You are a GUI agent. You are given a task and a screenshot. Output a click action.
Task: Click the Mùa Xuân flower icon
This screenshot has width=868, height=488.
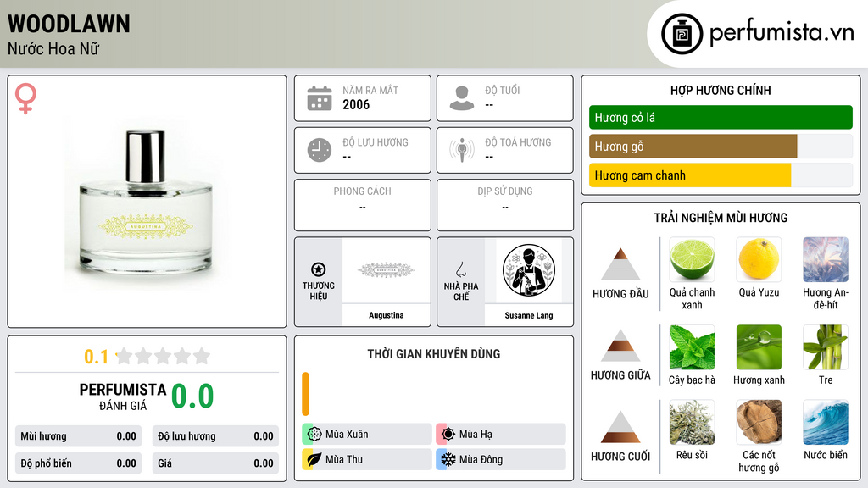point(314,435)
